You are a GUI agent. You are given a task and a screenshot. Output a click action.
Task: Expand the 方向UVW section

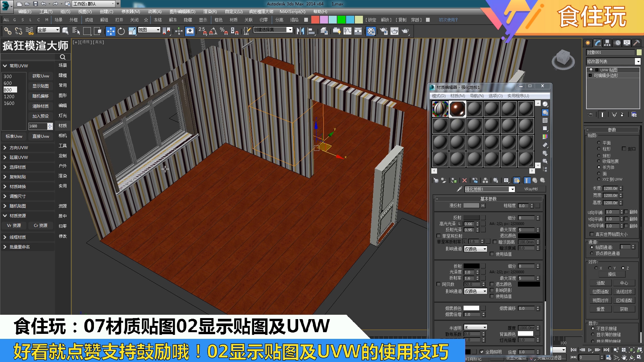(x=28, y=147)
